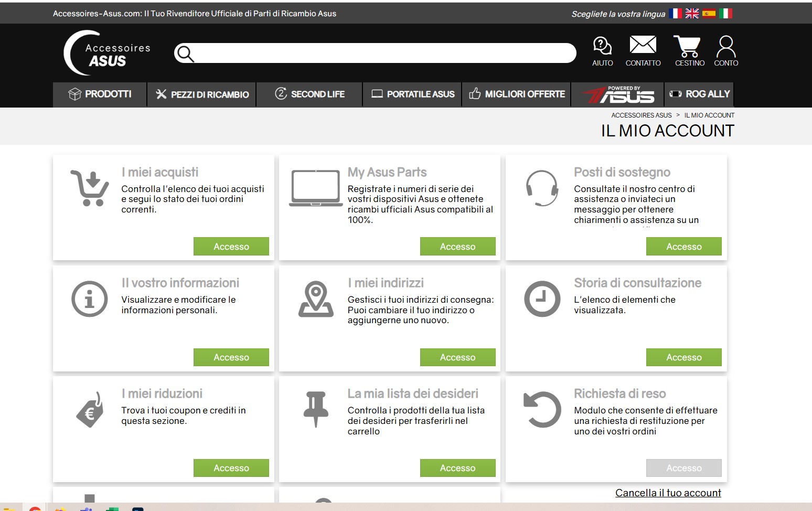
Task: Click the I miei riduzioni euro tag icon
Action: pos(90,410)
